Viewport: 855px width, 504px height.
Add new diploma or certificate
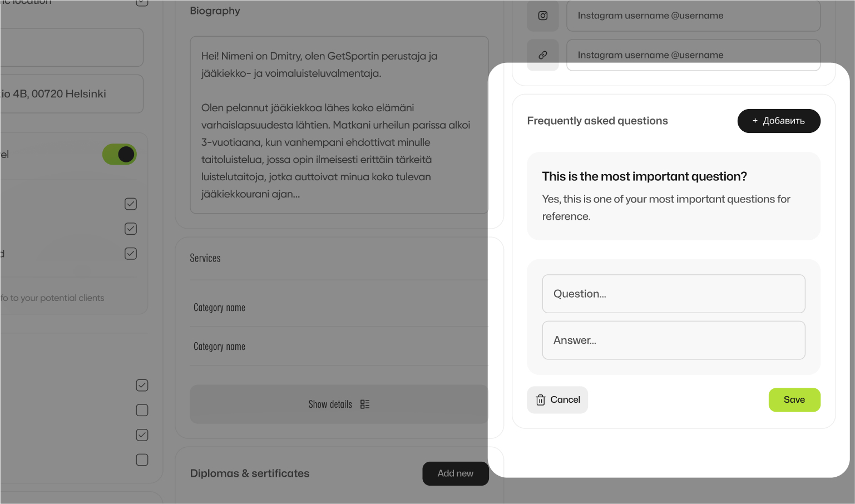456,473
